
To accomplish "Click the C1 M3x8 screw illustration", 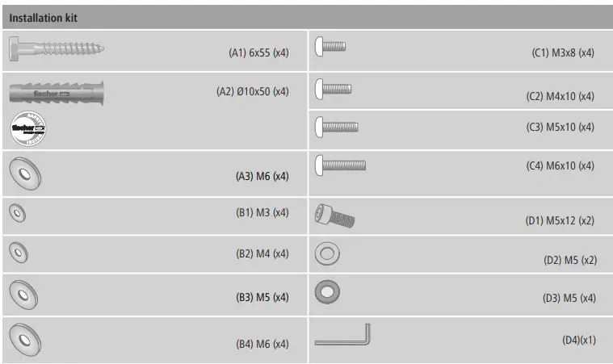I will pos(330,46).
